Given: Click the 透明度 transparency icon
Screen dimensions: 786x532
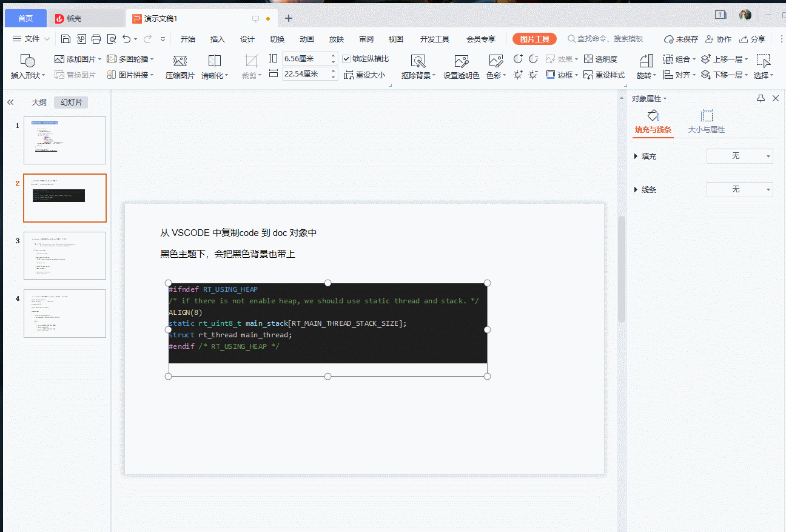Looking at the screenshot, I should (x=588, y=59).
